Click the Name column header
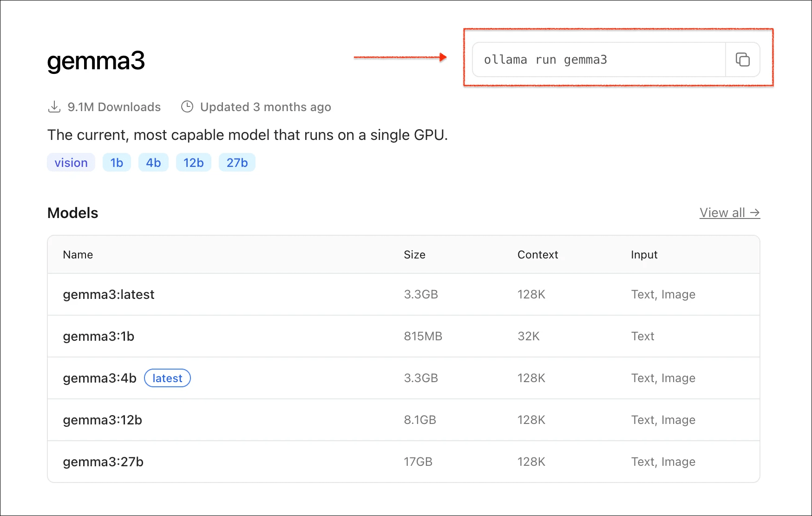The height and width of the screenshot is (516, 812). (x=78, y=255)
